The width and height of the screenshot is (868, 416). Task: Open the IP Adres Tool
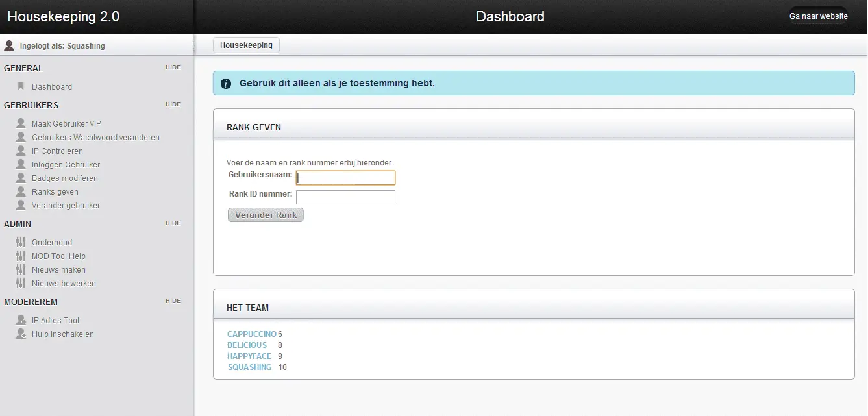coord(55,320)
